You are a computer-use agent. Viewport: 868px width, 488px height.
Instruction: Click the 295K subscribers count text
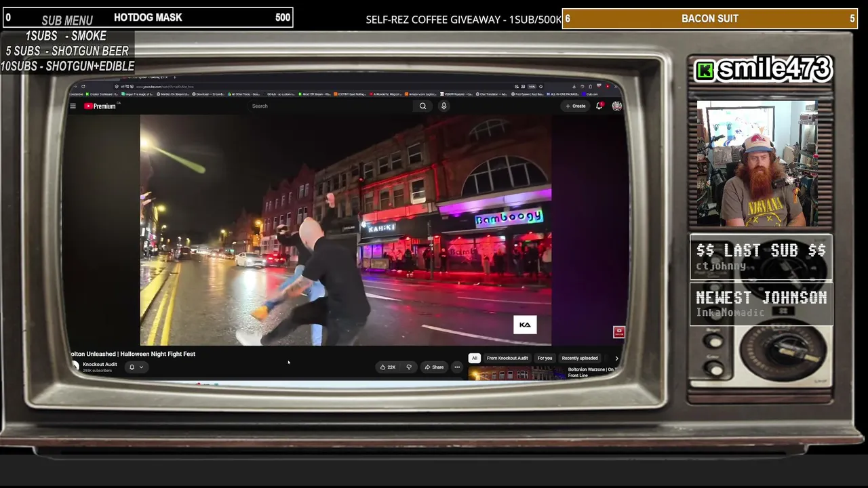[97, 371]
